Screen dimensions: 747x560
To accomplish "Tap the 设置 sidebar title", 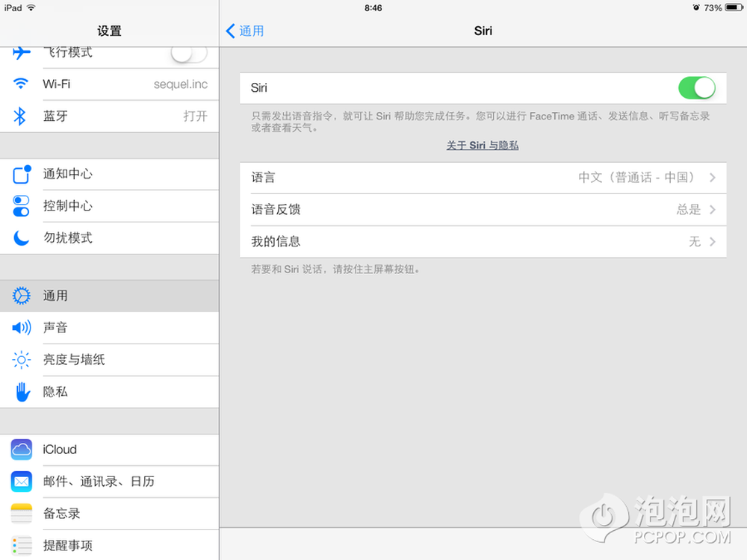I will [110, 31].
